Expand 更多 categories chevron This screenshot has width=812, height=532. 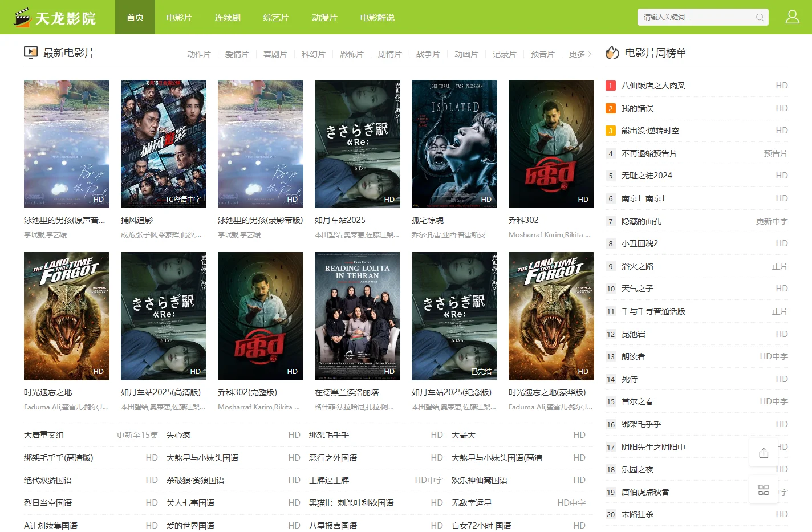click(x=580, y=54)
